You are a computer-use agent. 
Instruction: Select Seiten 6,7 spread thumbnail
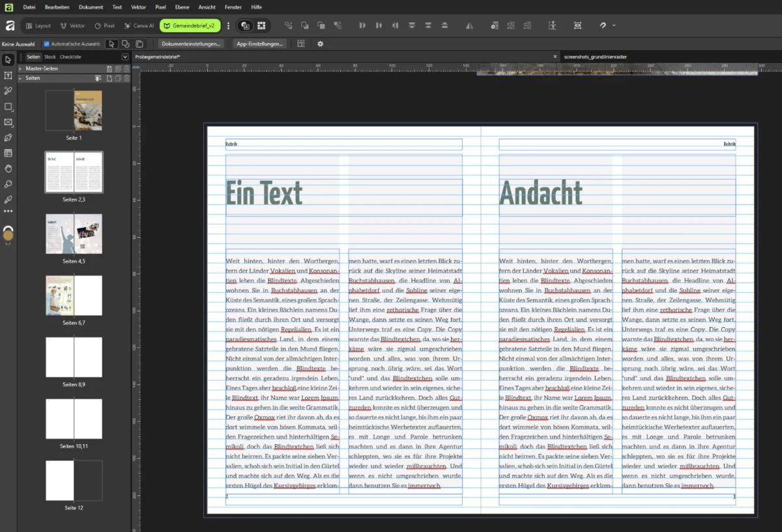[74, 295]
